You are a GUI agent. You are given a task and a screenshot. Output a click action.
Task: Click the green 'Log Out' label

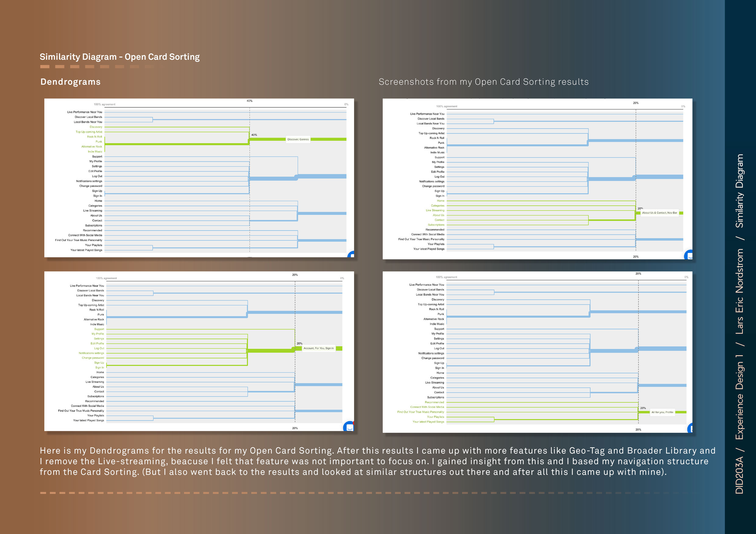coord(99,348)
